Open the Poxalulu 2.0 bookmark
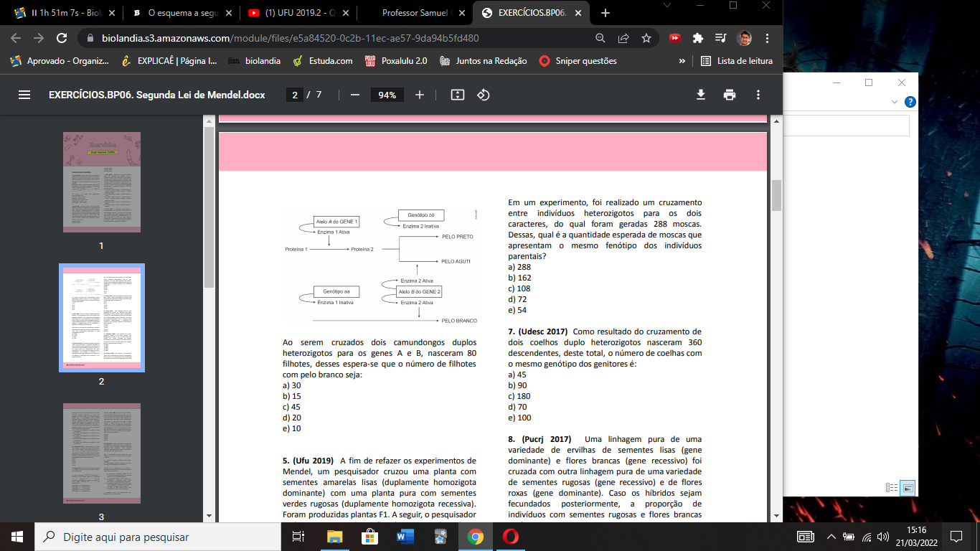The height and width of the screenshot is (551, 980). 396,61
